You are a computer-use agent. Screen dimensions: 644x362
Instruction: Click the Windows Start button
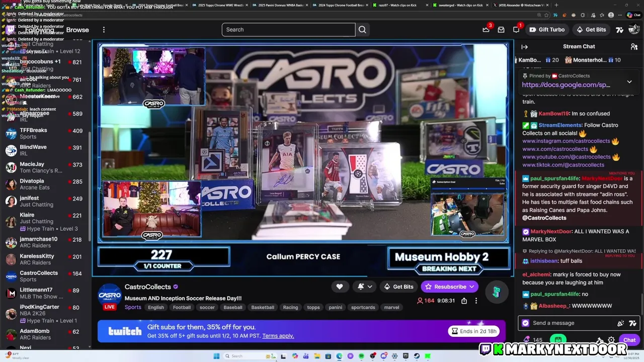(x=216, y=356)
